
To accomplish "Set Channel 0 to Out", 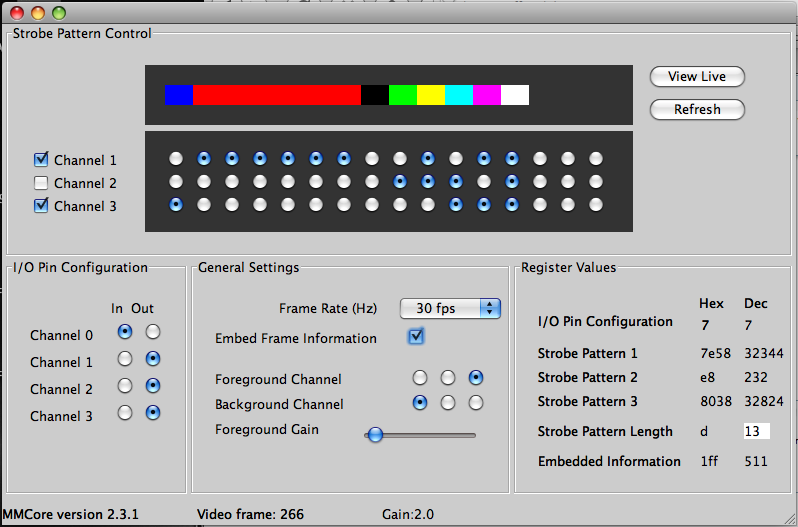I will point(153,332).
